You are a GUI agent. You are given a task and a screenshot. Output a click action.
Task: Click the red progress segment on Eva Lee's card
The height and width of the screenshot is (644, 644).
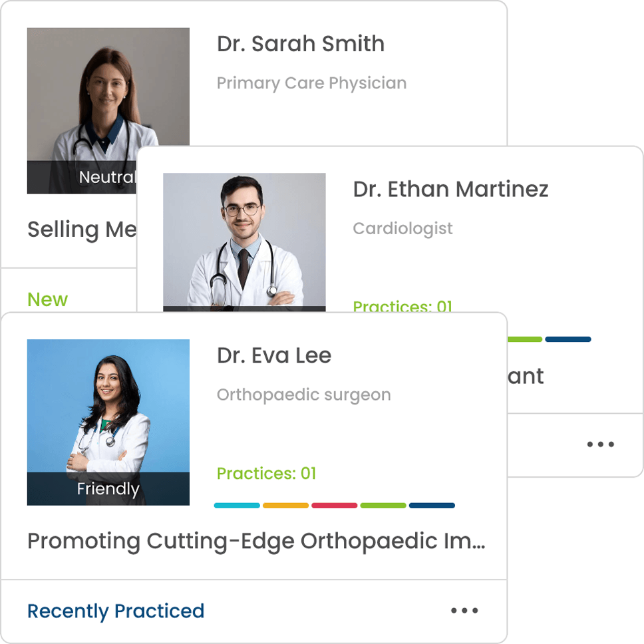pos(335,506)
